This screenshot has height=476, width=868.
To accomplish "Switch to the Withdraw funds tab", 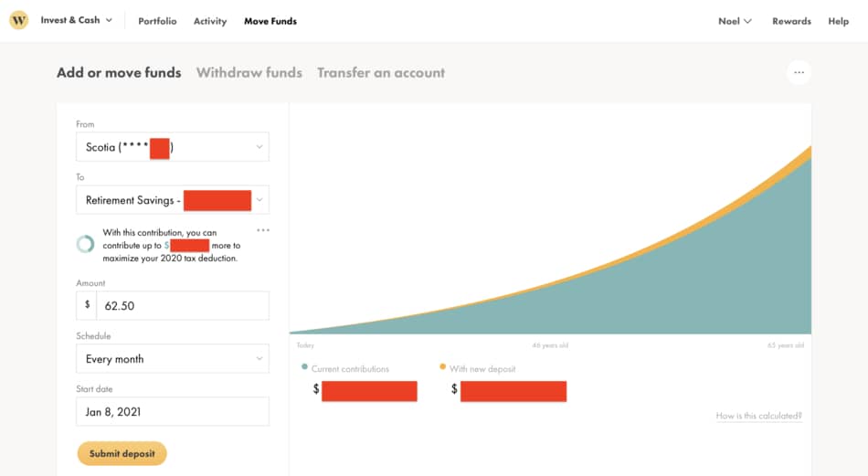I will pyautogui.click(x=249, y=72).
